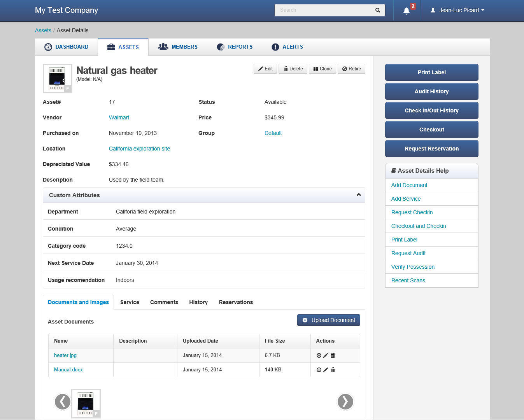Delete heater.jpg with the trash icon
The image size is (524, 420).
pyautogui.click(x=333, y=355)
